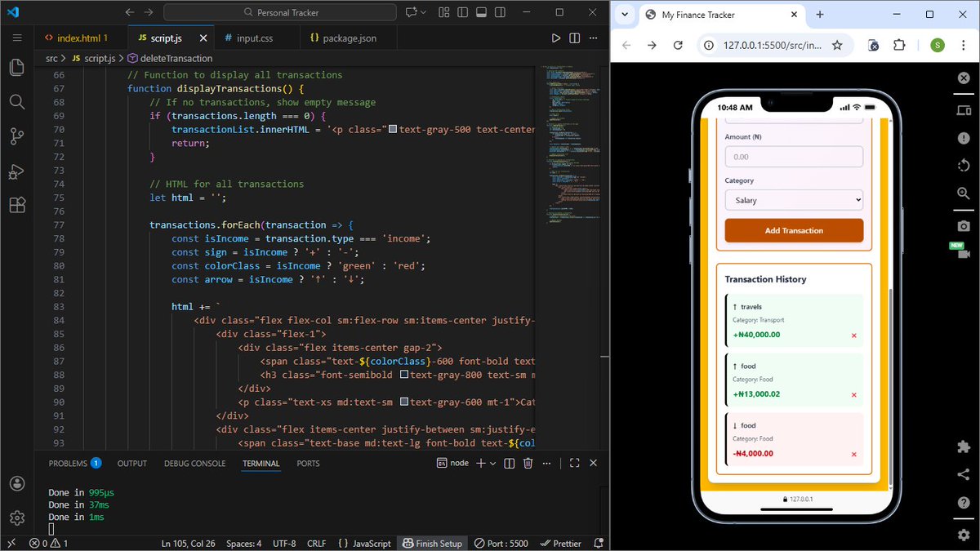Open the Explorer view in activity bar
The image size is (980, 551).
pyautogui.click(x=16, y=68)
